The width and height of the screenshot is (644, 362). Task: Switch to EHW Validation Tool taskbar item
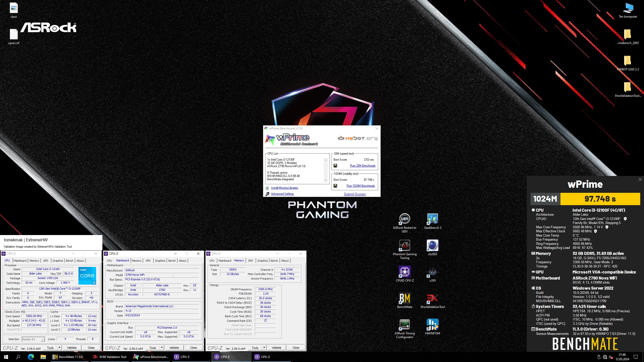point(109,357)
